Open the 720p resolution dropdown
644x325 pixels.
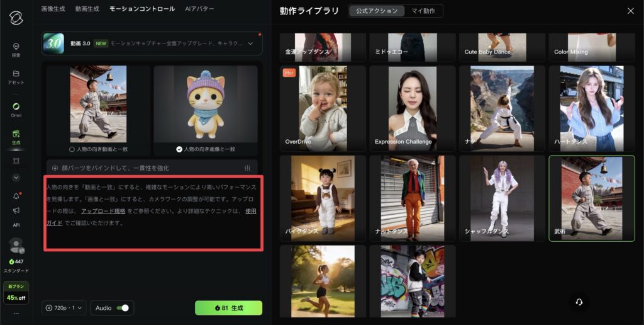point(65,308)
